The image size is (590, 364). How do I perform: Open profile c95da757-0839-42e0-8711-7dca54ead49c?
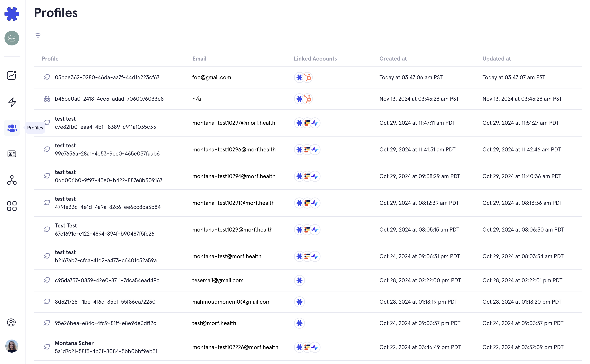point(107,280)
